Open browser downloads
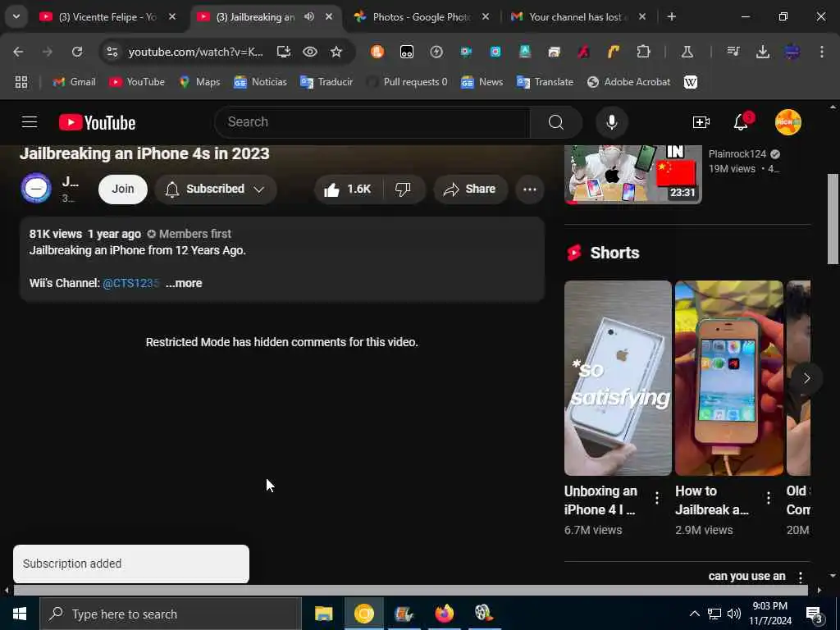Image resolution: width=840 pixels, height=630 pixels. (x=762, y=52)
